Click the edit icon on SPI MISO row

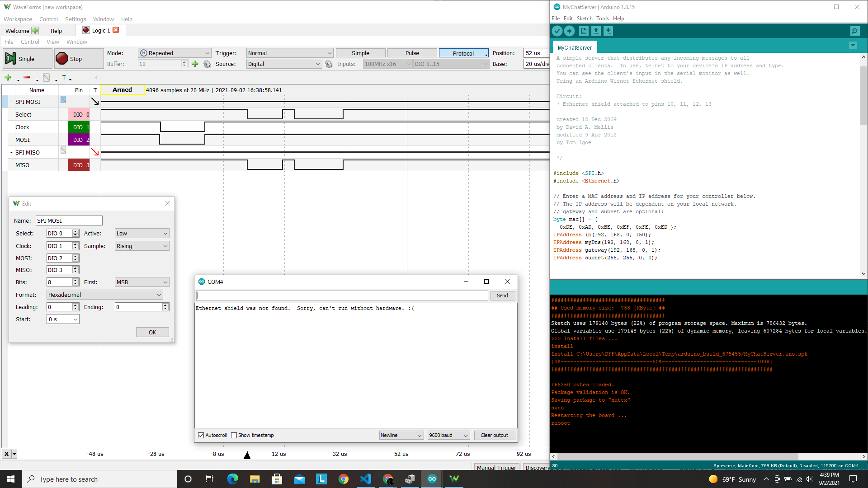pyautogui.click(x=63, y=150)
